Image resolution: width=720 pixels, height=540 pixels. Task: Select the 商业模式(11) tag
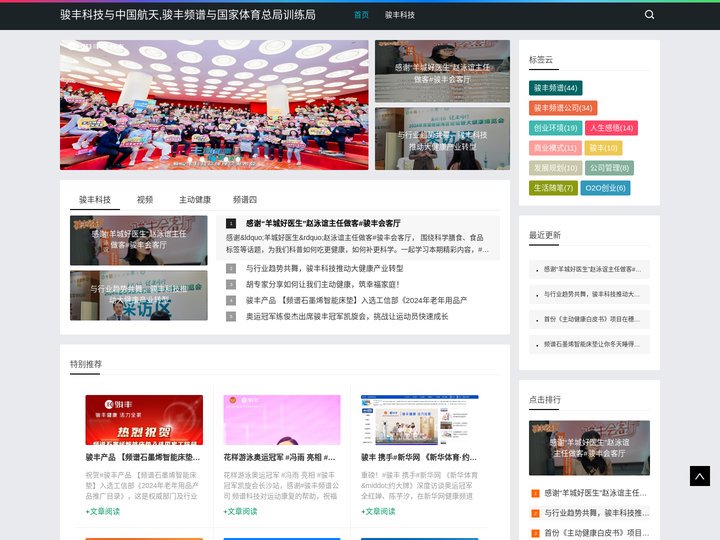pyautogui.click(x=555, y=148)
